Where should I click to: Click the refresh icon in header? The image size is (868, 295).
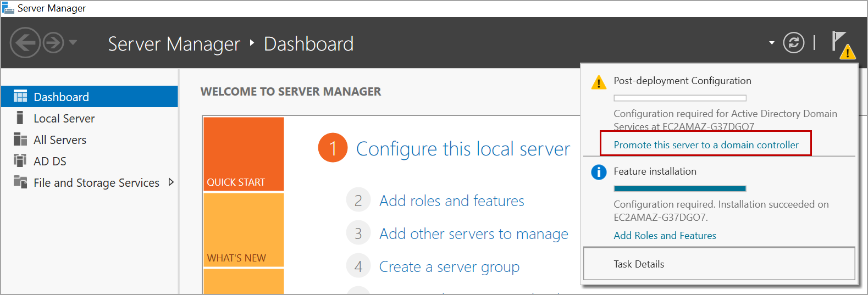tap(793, 43)
